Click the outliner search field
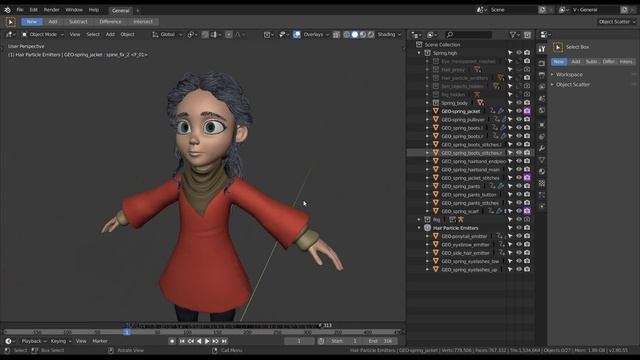The width and height of the screenshot is (640, 360). pyautogui.click(x=469, y=35)
